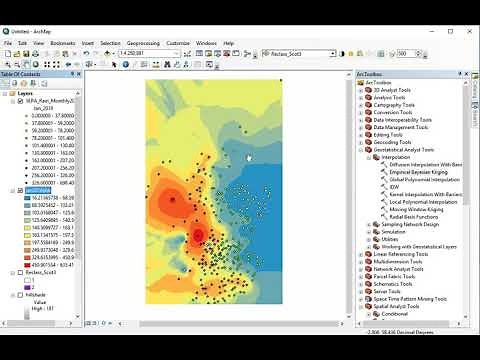Open the map scale dropdown
This screenshot has height=360, width=480.
(176, 53)
